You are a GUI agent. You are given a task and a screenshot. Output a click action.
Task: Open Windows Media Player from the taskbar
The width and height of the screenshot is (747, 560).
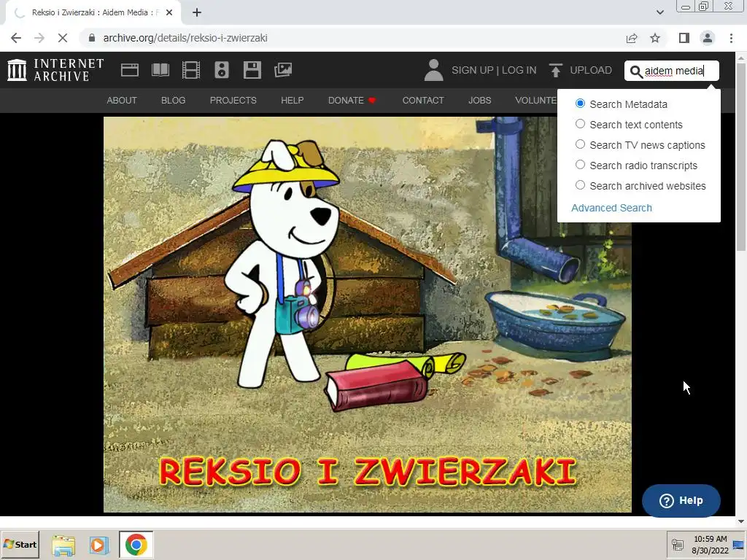(x=98, y=545)
